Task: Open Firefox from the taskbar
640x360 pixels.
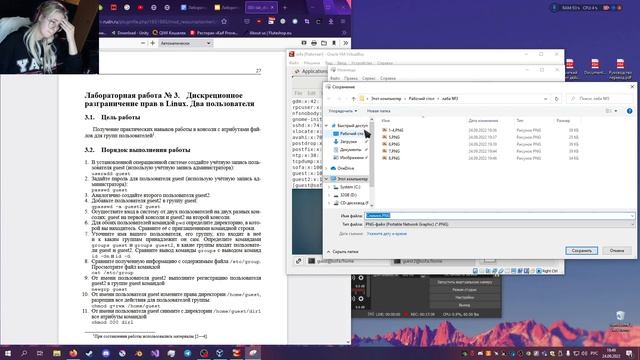Action: click(x=73, y=353)
